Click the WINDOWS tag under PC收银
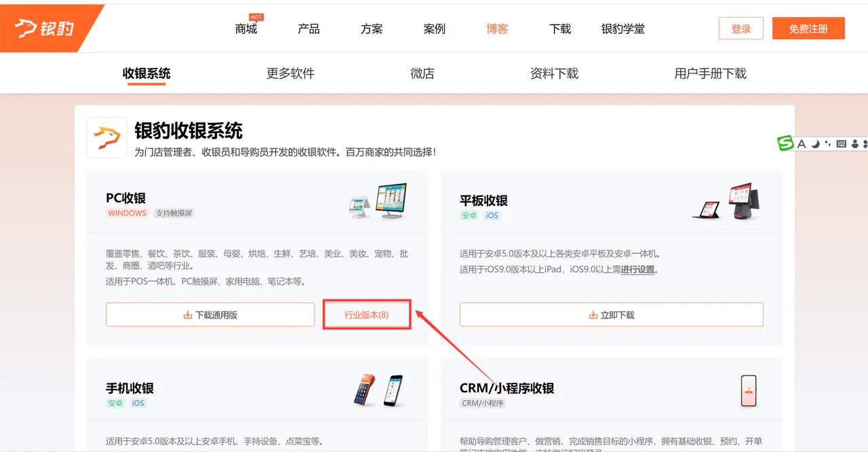 [127, 213]
